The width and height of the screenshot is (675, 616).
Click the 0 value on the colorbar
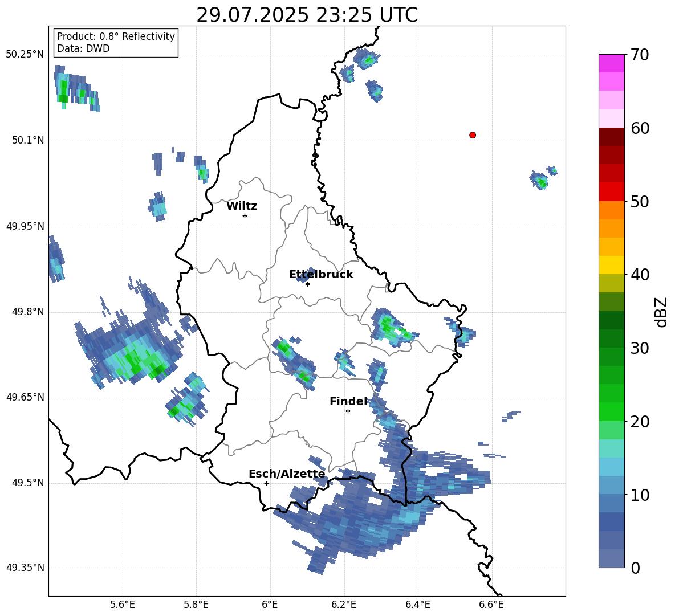[x=635, y=568]
